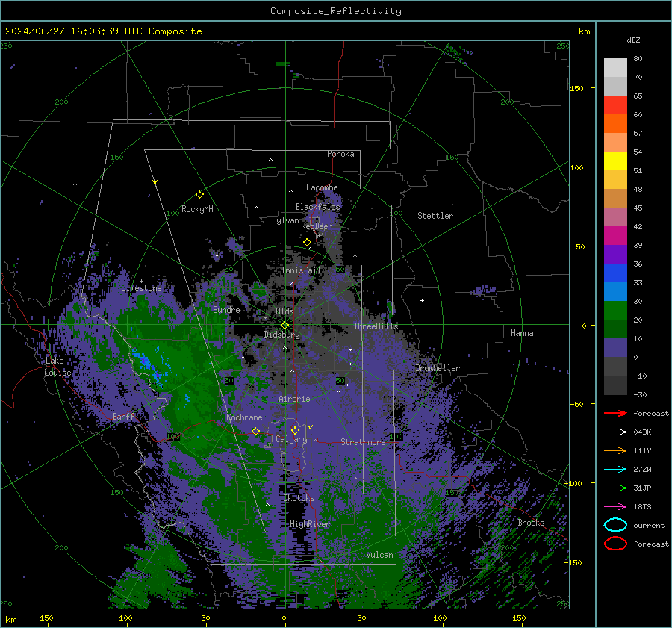Click the 'Calgary' map label
The width and height of the screenshot is (672, 628).
(291, 439)
